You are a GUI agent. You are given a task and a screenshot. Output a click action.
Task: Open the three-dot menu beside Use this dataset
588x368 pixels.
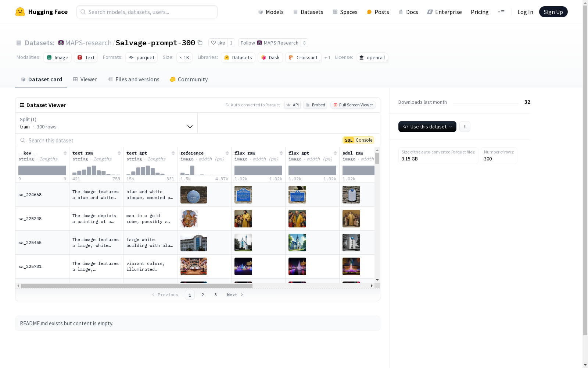[x=465, y=127]
